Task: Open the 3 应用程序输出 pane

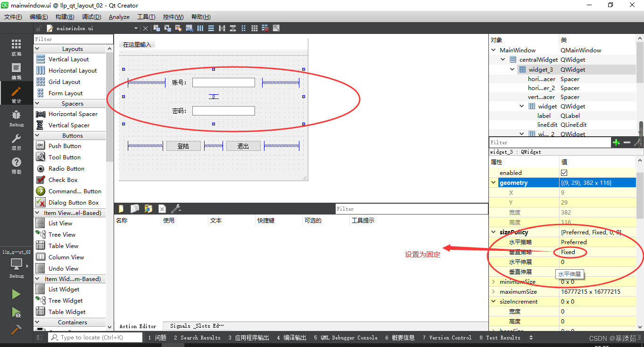Action: (x=248, y=338)
